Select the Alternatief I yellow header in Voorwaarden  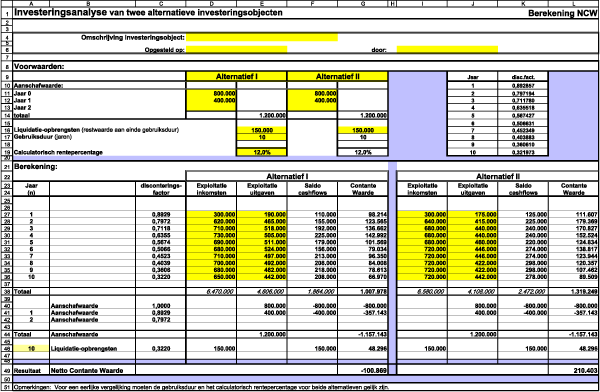[x=236, y=77]
